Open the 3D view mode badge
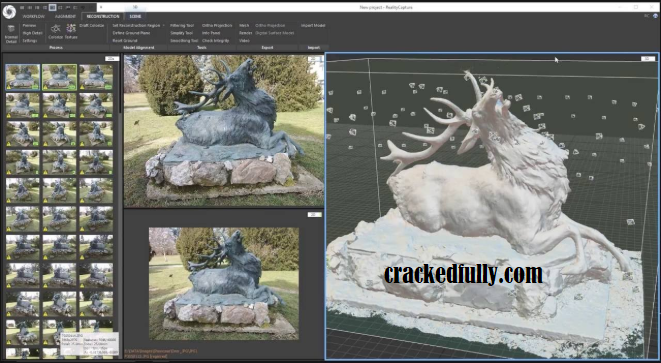This screenshot has height=363, width=661. point(648,59)
